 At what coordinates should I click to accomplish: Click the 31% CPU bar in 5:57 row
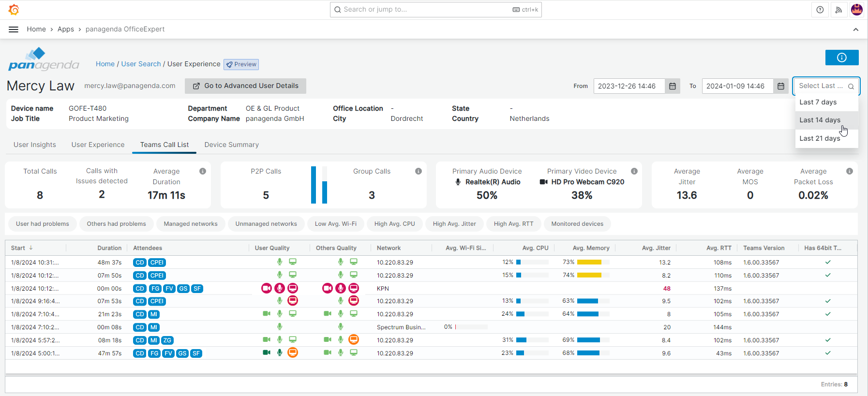point(532,340)
